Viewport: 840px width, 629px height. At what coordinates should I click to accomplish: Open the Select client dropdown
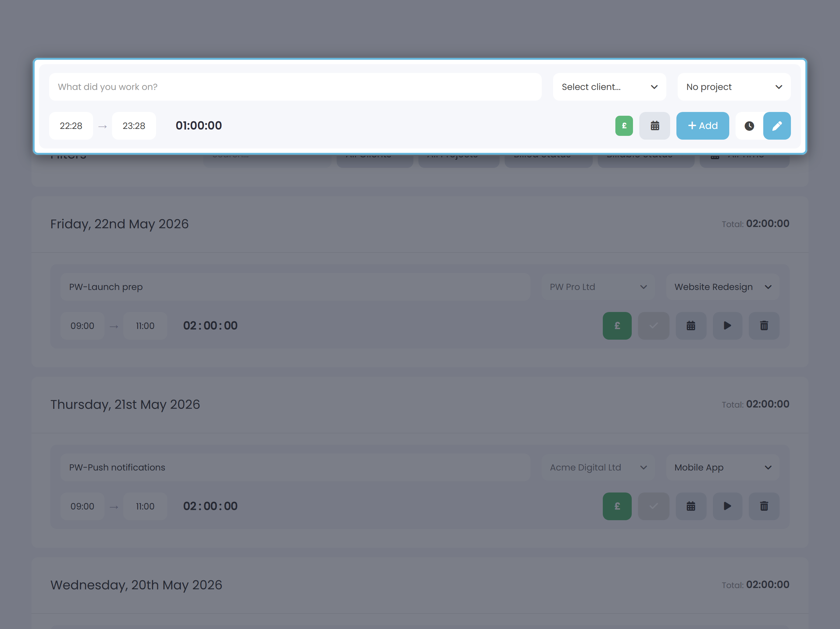click(609, 87)
